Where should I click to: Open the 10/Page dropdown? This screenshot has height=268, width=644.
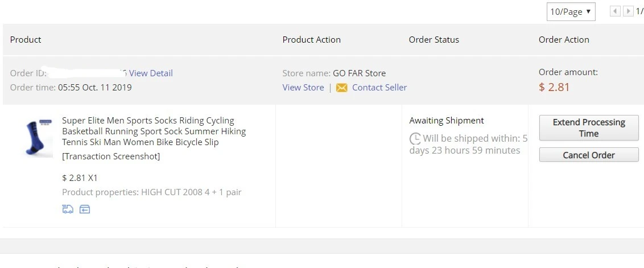(571, 11)
